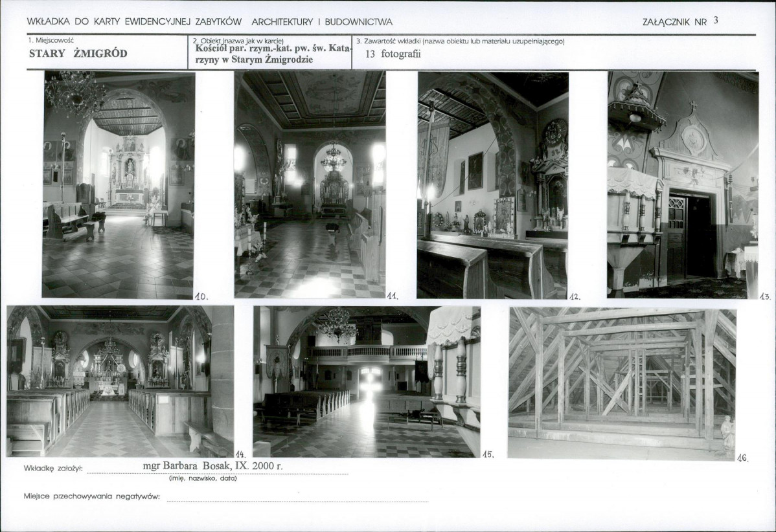Click the '3. Zawartość wkładki' field label

coord(460,41)
